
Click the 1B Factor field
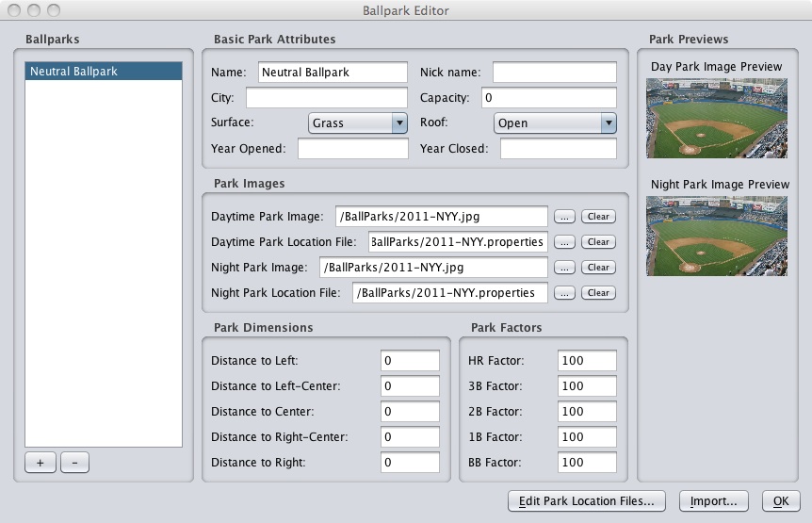click(587, 436)
